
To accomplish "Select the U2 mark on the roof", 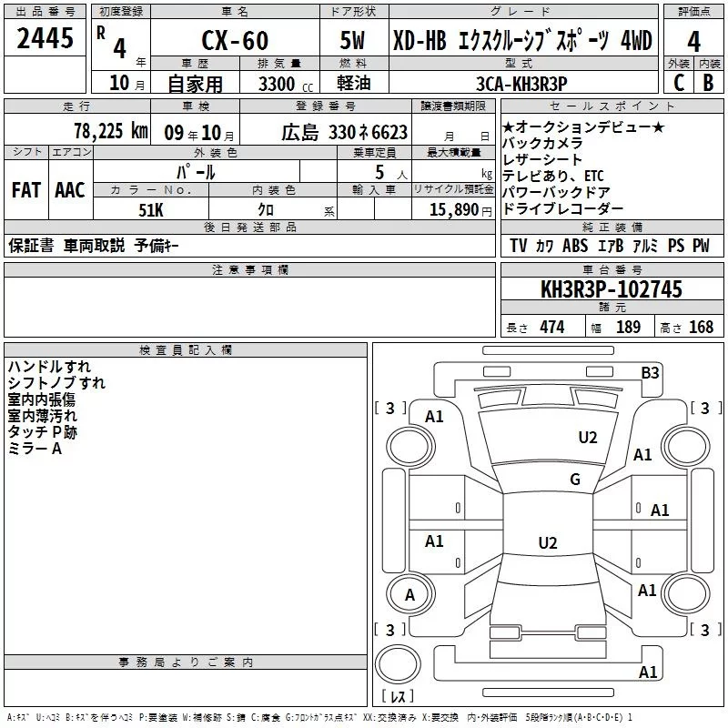I will (548, 542).
